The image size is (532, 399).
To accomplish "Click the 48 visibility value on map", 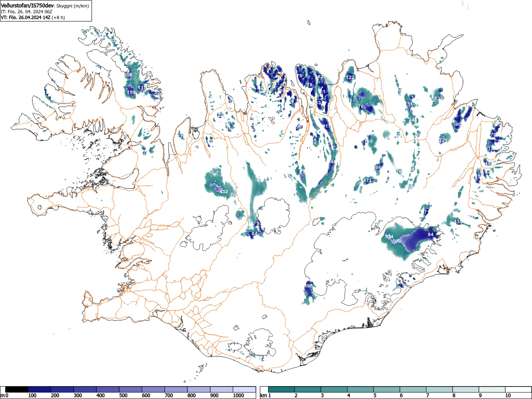I will point(333,162).
